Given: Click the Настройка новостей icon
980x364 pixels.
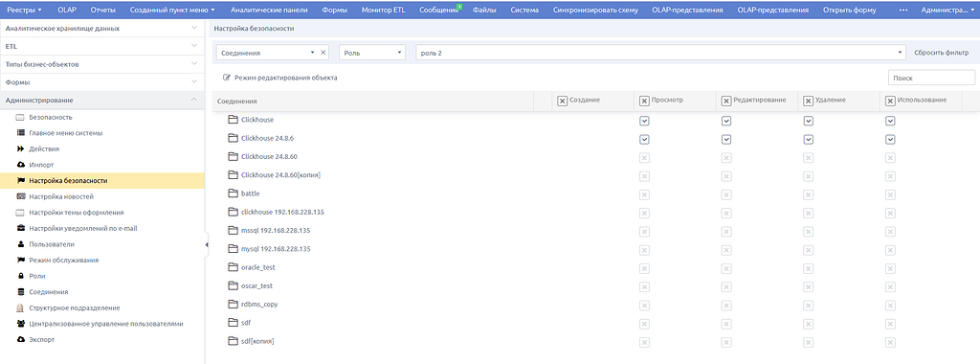Looking at the screenshot, I should point(21,196).
